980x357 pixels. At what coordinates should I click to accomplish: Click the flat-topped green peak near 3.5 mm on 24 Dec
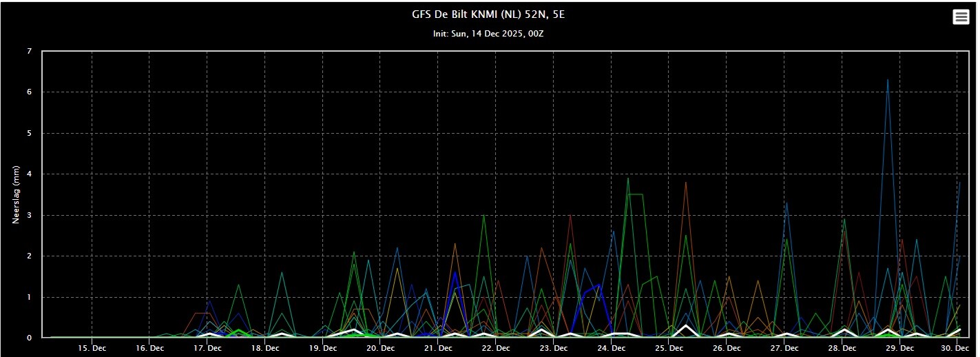[635, 194]
